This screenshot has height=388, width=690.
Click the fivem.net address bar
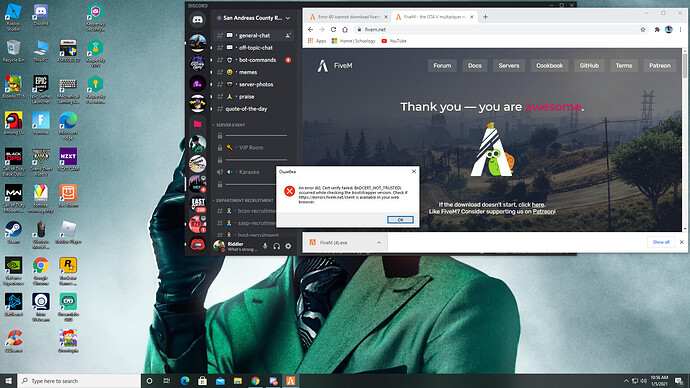tap(497, 29)
